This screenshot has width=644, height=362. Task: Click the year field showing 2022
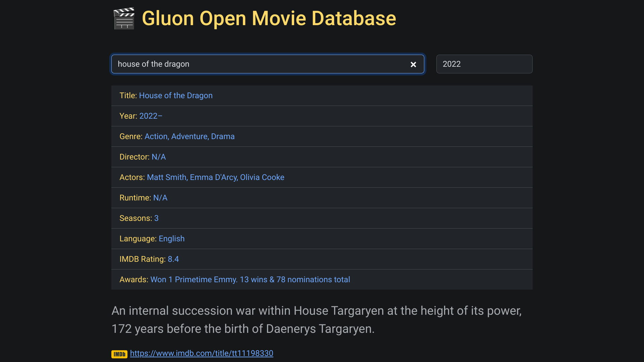coord(484,64)
